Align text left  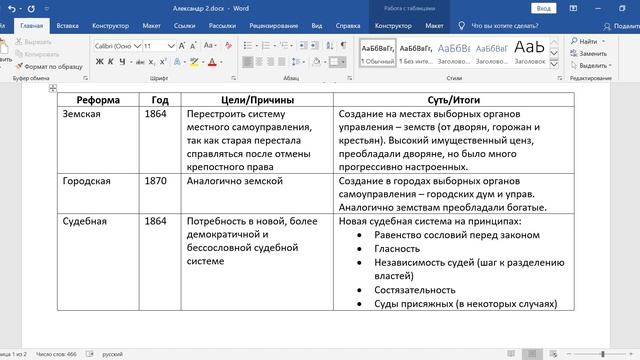click(x=247, y=62)
